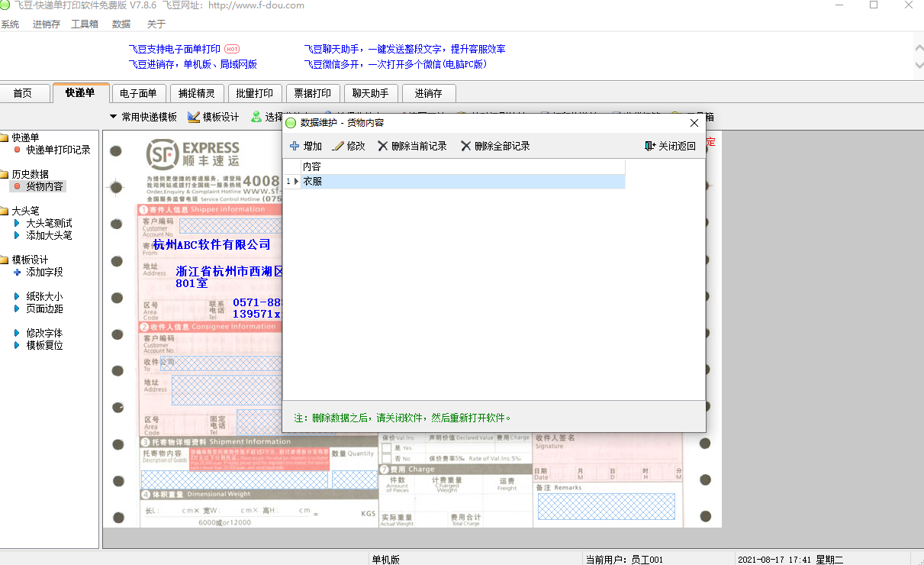The width and height of the screenshot is (924, 565).
Task: Open the 进销存 menu
Action: pyautogui.click(x=47, y=24)
